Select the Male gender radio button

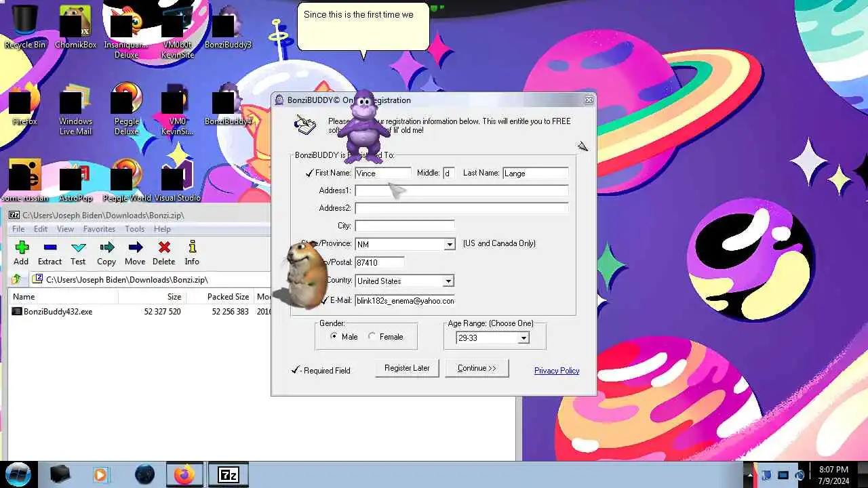click(334, 336)
